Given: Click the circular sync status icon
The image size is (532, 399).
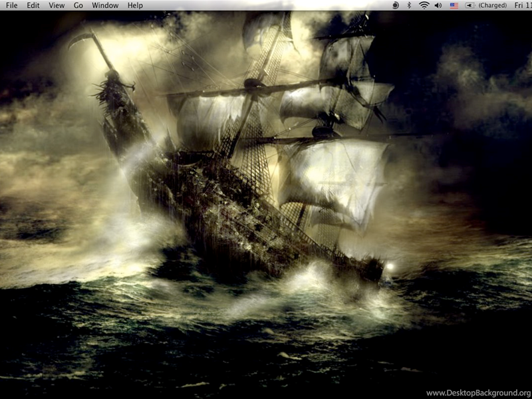Looking at the screenshot, I should (x=395, y=5).
